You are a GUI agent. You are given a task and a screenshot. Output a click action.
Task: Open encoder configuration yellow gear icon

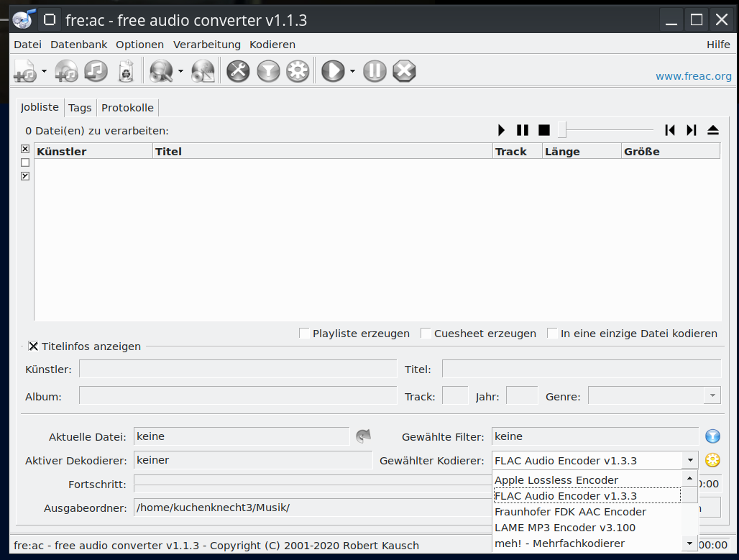(712, 459)
